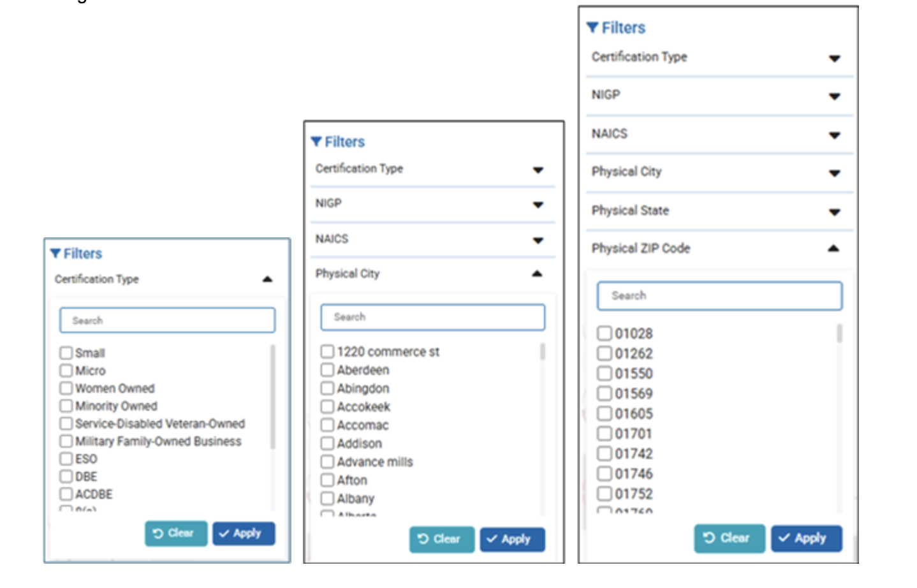Click Clear button in ZIP Code panel

click(x=730, y=538)
